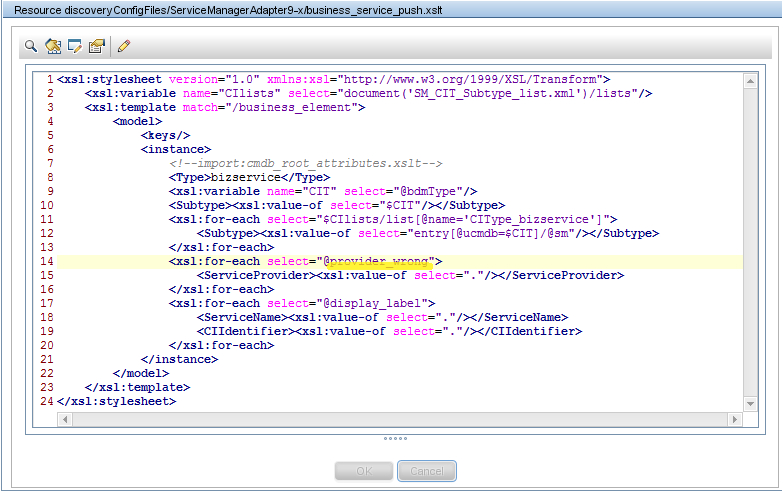Click line number 14 in the gutter
The width and height of the screenshot is (782, 494).
click(x=47, y=262)
